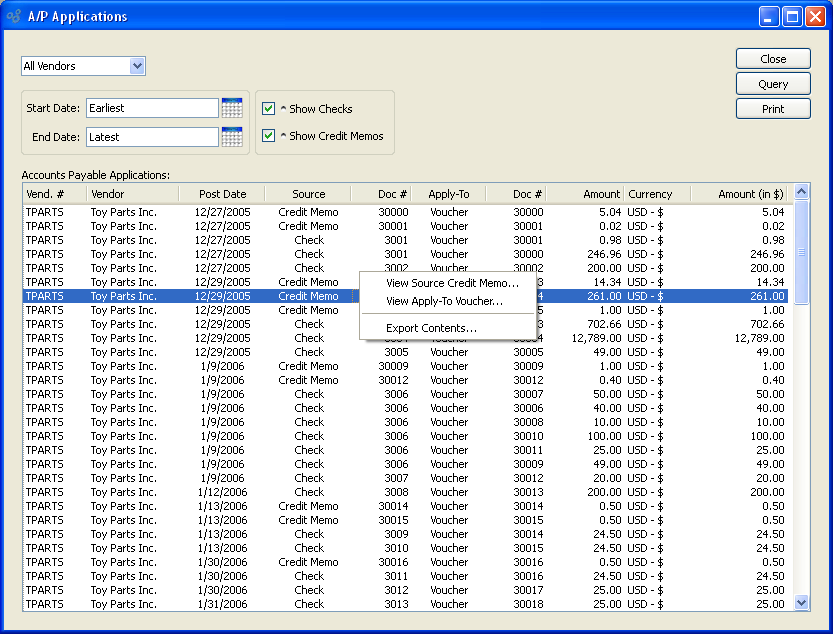Open the Start Date calendar picker
This screenshot has width=833, height=634.
click(232, 108)
